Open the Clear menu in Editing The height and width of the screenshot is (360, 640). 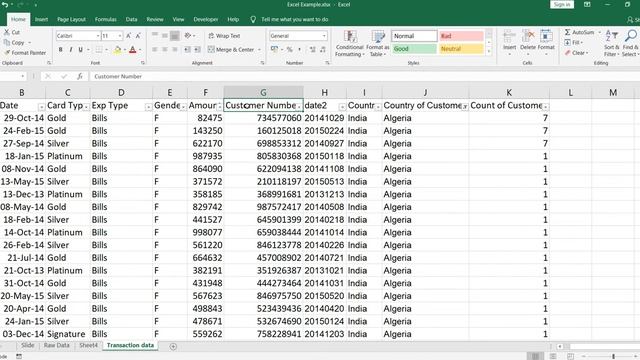[x=576, y=53]
